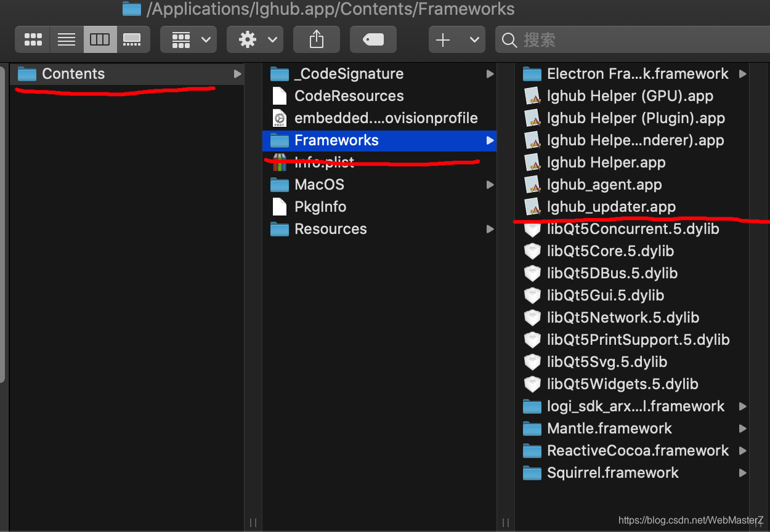This screenshot has height=532, width=770.
Task: Focus the search field
Action: click(633, 40)
